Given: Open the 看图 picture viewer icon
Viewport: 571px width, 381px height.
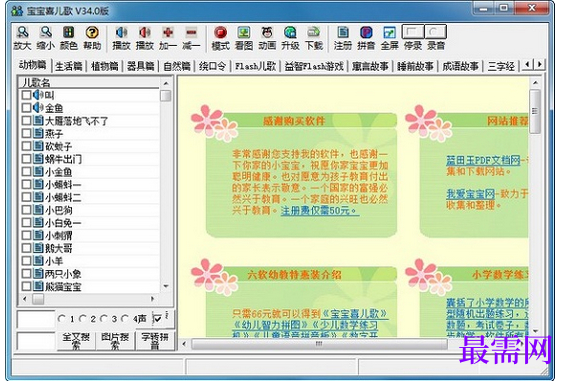Looking at the screenshot, I should [x=244, y=33].
